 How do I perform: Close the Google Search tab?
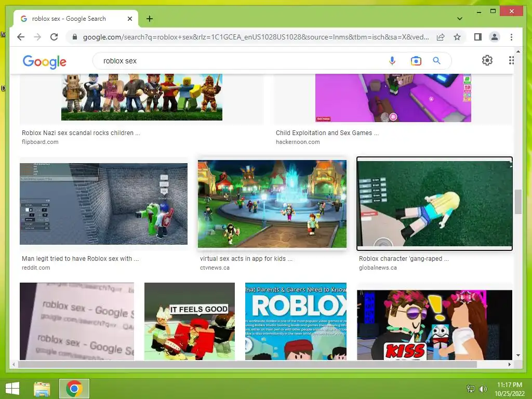click(x=129, y=19)
